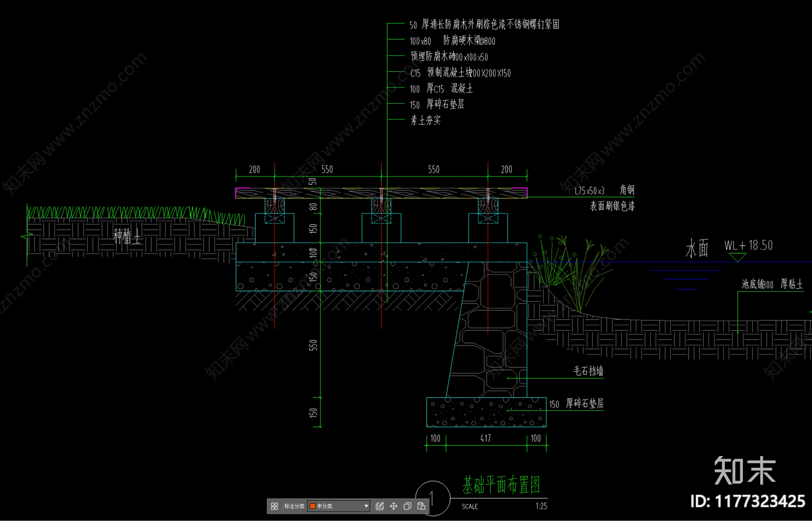Image resolution: width=812 pixels, height=521 pixels.
Task: Click the orange 未分类 color swatch
Action: (x=313, y=506)
